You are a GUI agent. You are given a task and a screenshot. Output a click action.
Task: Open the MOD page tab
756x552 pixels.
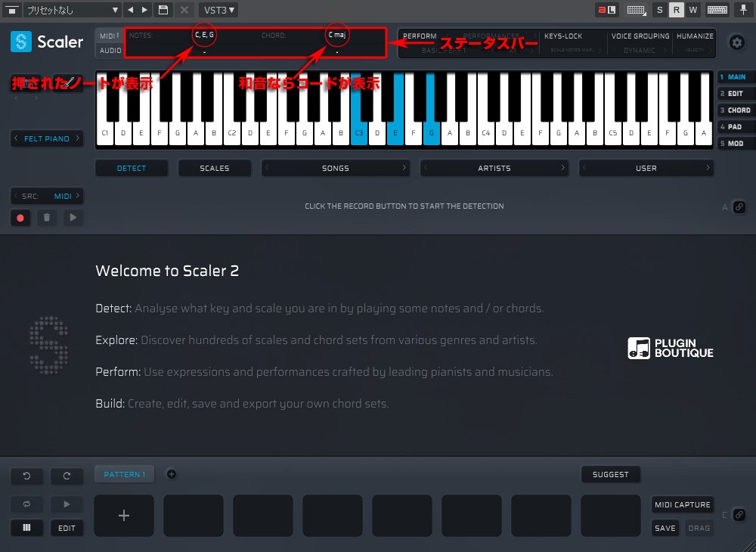pyautogui.click(x=736, y=143)
